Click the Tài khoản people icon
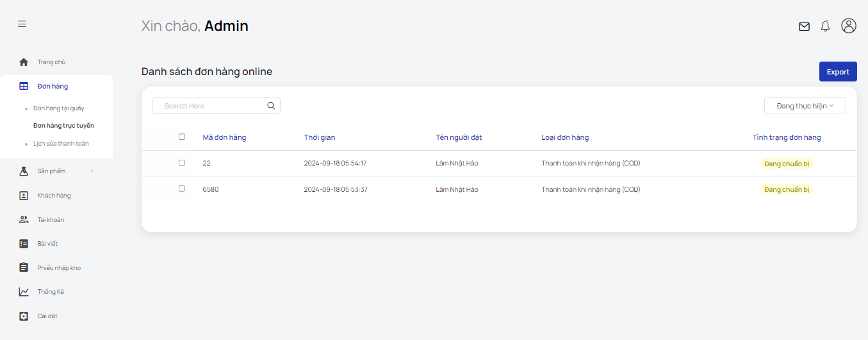868x340 pixels. click(x=24, y=219)
